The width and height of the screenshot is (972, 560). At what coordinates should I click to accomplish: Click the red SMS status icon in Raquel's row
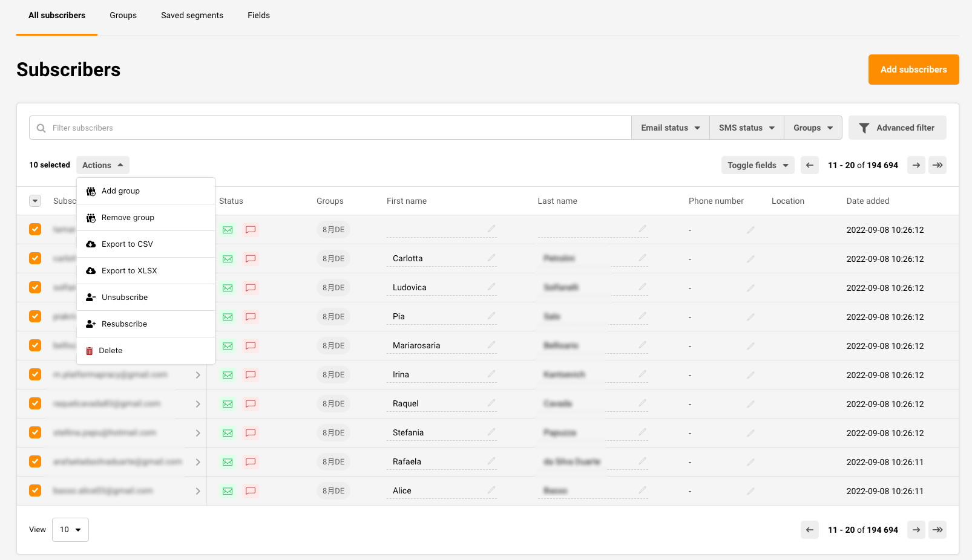[251, 404]
